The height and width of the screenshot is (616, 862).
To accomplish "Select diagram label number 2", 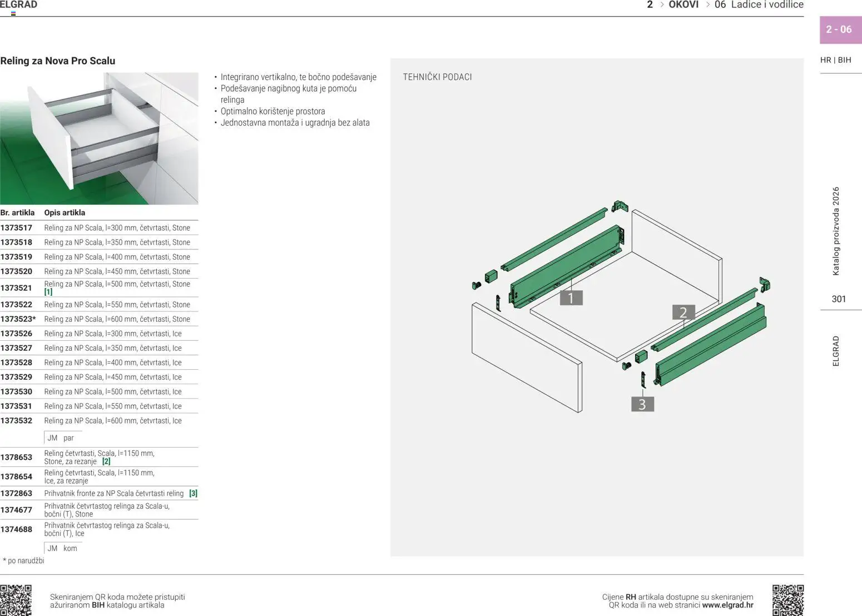I will pyautogui.click(x=683, y=313).
